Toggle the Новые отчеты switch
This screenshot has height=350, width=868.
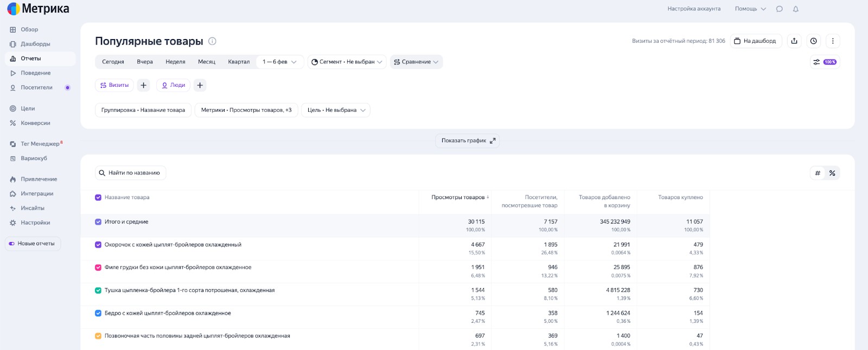(x=12, y=244)
